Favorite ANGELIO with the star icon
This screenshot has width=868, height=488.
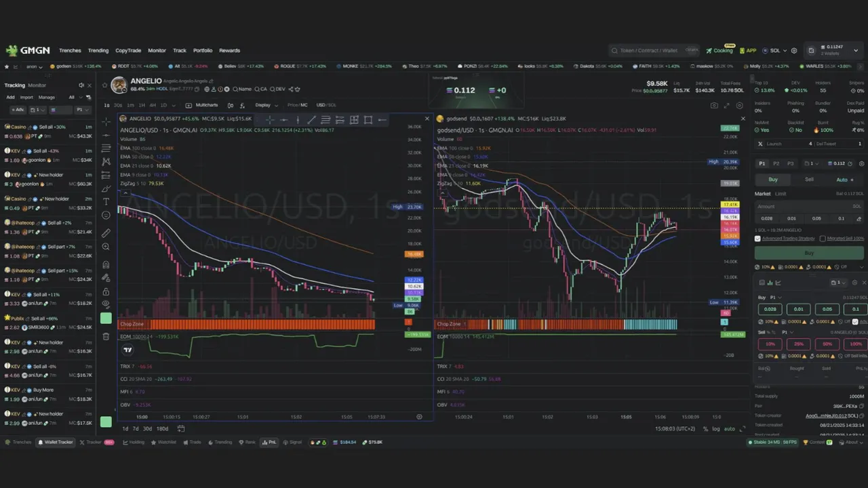(x=105, y=85)
